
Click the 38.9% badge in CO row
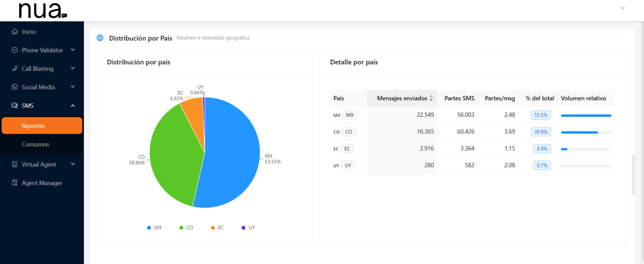(541, 132)
